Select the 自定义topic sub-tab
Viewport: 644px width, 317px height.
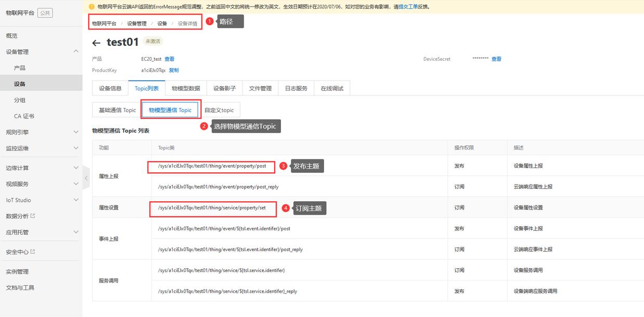click(220, 109)
